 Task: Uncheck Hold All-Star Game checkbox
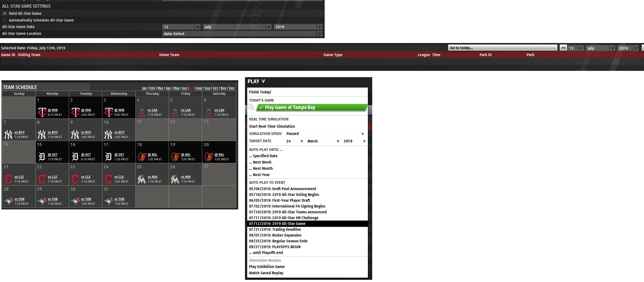point(5,13)
